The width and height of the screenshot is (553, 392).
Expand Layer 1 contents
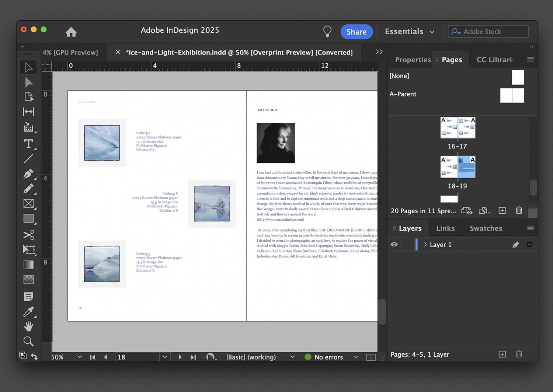point(425,245)
